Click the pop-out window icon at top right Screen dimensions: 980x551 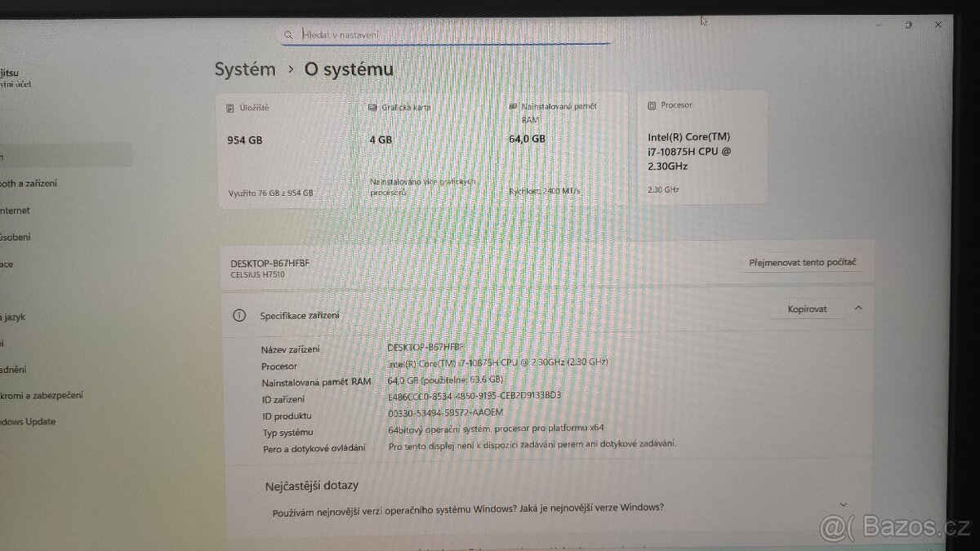pos(908,25)
